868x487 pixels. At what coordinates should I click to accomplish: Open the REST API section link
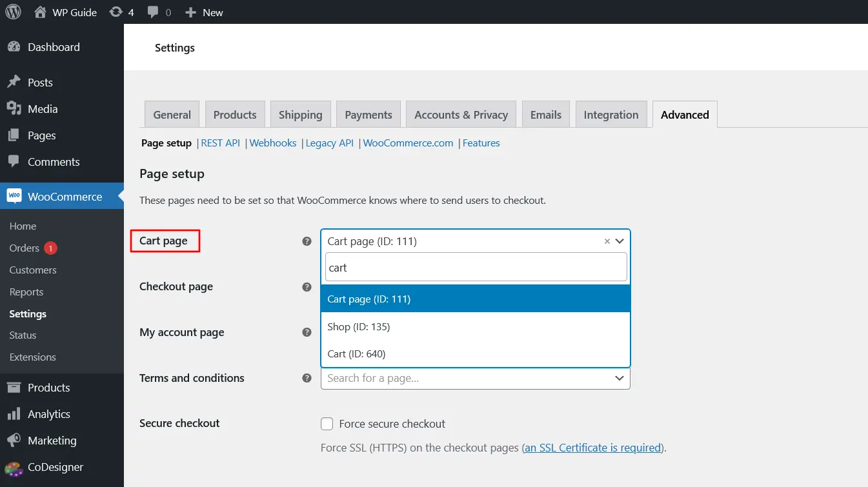pos(220,143)
